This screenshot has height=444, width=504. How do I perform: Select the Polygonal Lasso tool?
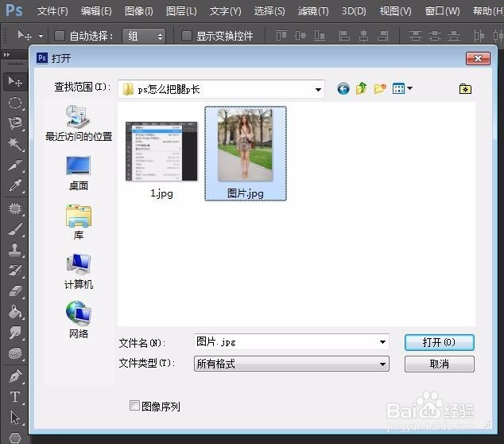[15, 123]
